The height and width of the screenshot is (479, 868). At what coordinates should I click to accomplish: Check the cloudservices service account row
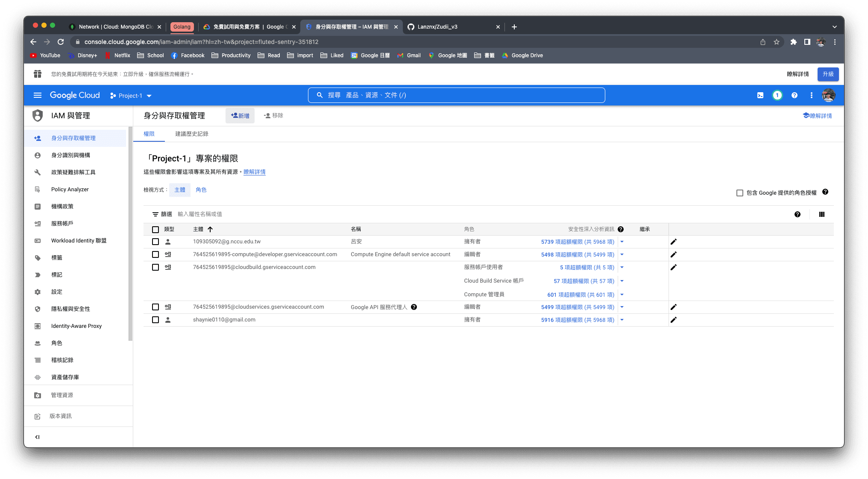(x=155, y=307)
